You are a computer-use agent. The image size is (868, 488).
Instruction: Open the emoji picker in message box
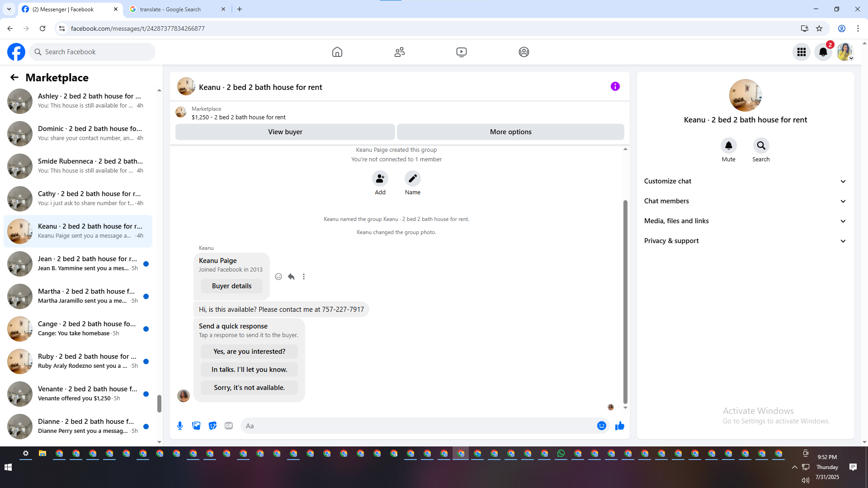(x=601, y=426)
